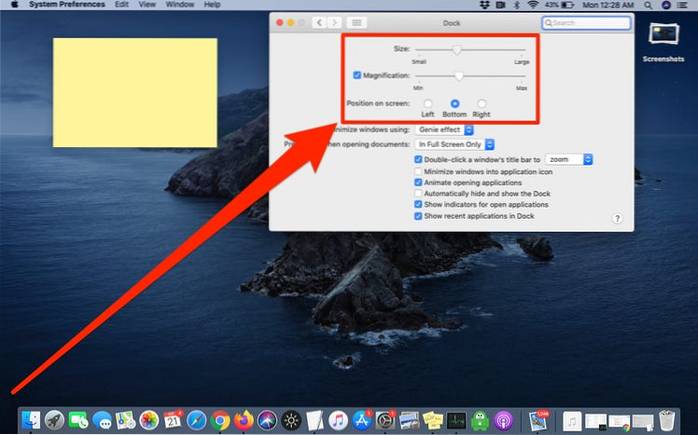Open the App Store dock icon
The width and height of the screenshot is (698, 435).
pos(360,420)
